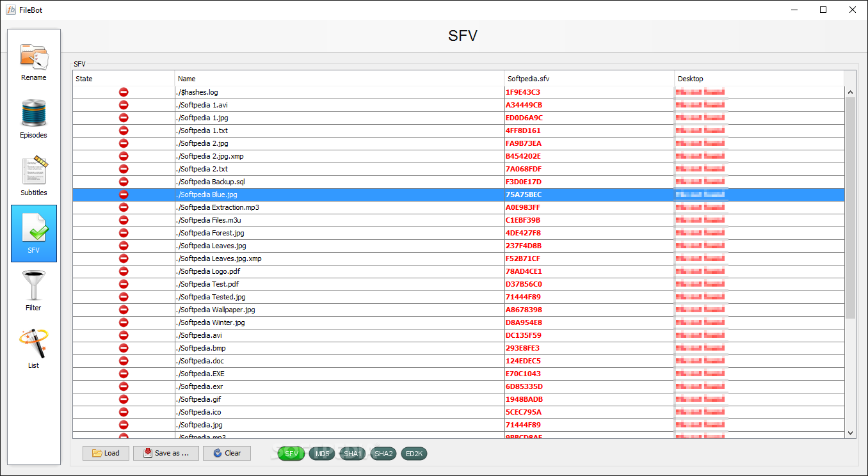Screen dimensions: 868x476
Task: Click checksum value DC135F59
Action: coord(524,335)
